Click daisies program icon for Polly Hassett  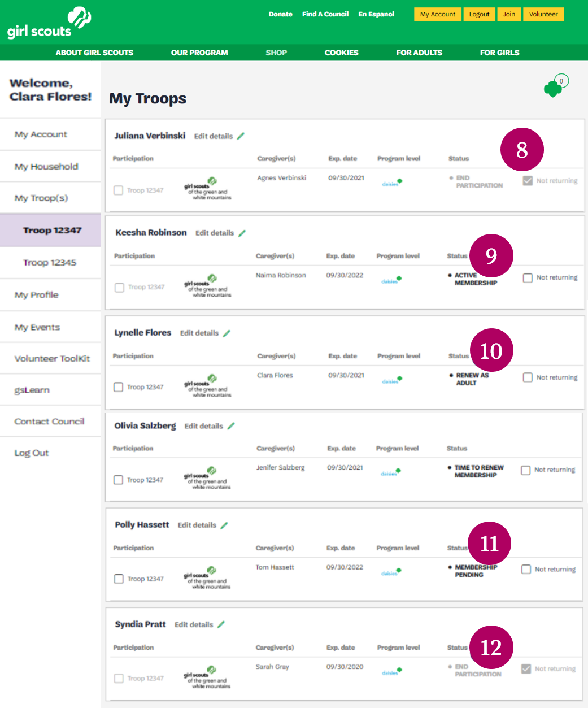point(391,572)
